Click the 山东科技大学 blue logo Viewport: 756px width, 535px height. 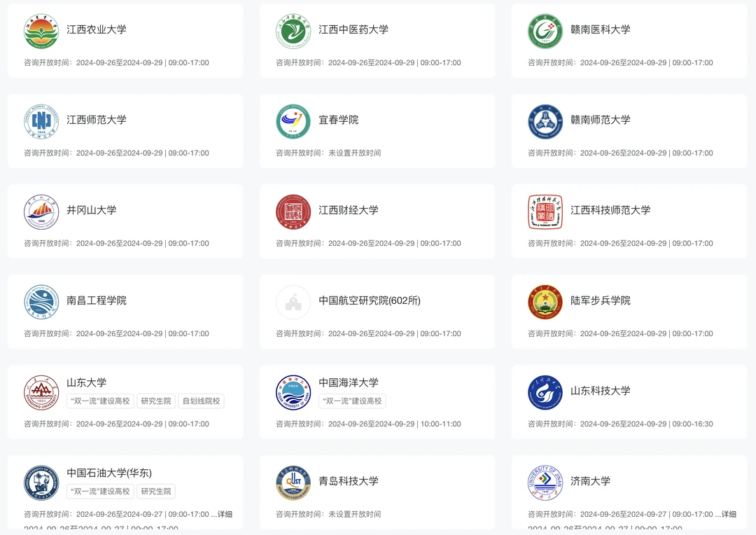click(545, 392)
